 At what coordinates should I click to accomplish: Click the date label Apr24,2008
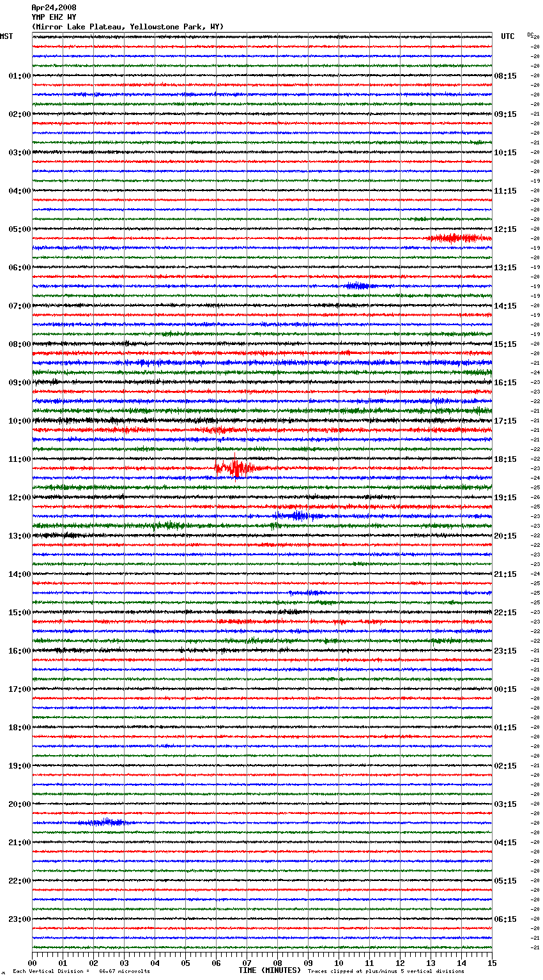(x=54, y=8)
